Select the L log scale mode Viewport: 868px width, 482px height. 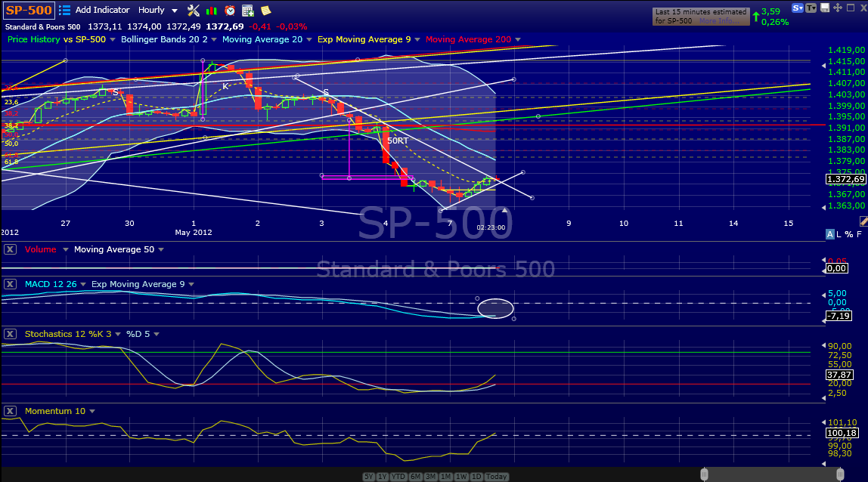pyautogui.click(x=839, y=234)
